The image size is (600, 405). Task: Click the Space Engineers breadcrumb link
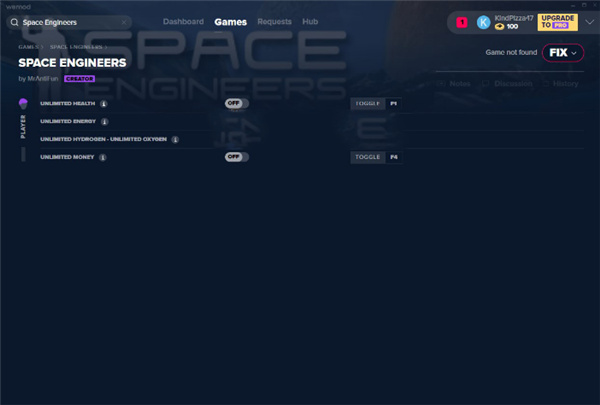coord(76,47)
